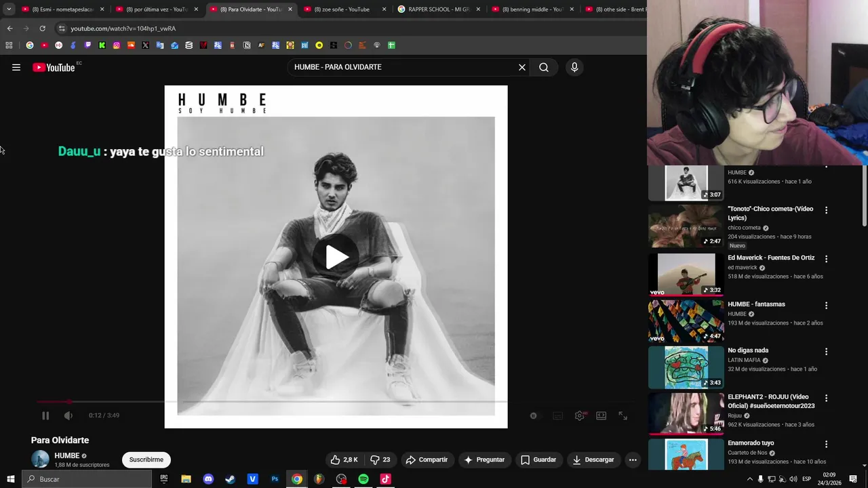Viewport: 868px width, 488px height.
Task: Dislike the video (23)
Action: (x=379, y=460)
